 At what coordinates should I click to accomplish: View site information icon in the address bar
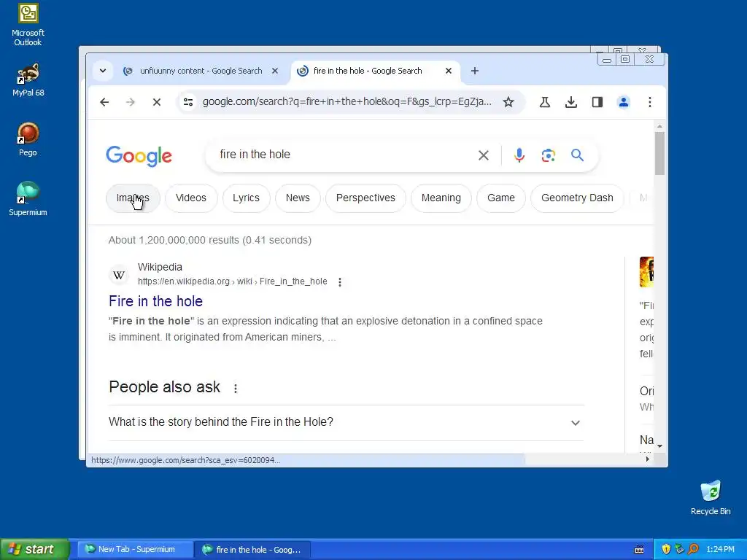(x=188, y=102)
